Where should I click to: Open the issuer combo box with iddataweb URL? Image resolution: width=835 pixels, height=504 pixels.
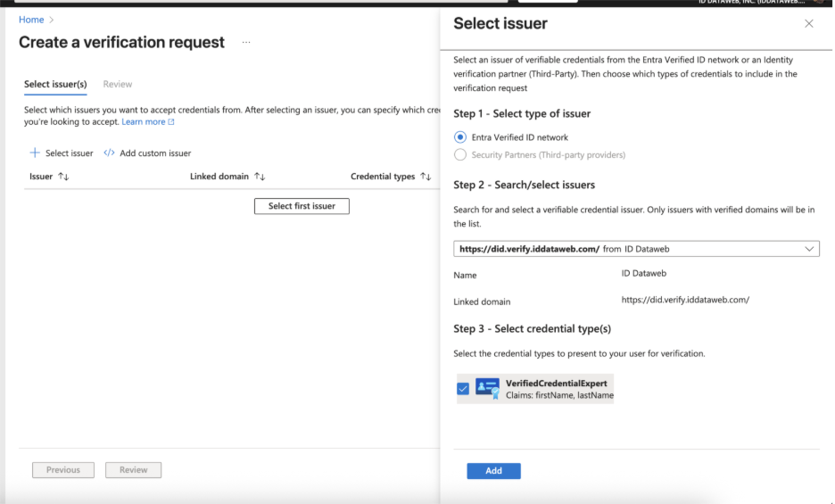point(636,249)
